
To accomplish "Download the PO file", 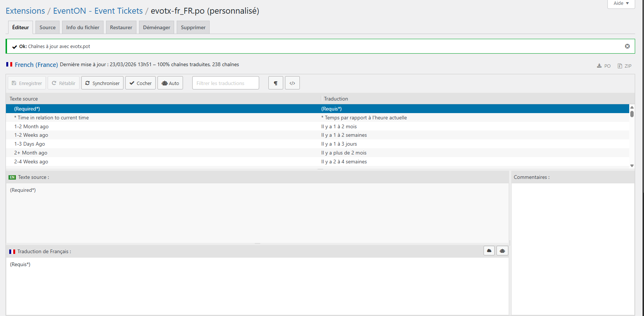I will 604,66.
